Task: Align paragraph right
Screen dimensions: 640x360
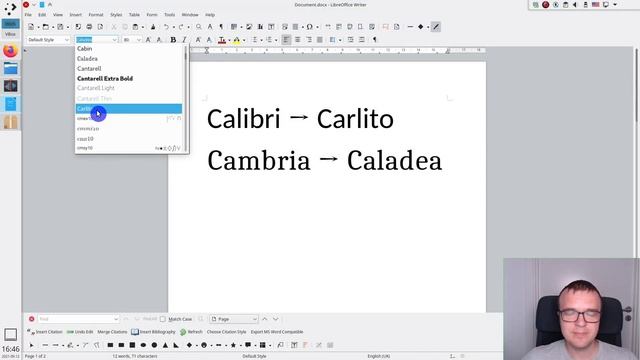Action: [x=309, y=40]
